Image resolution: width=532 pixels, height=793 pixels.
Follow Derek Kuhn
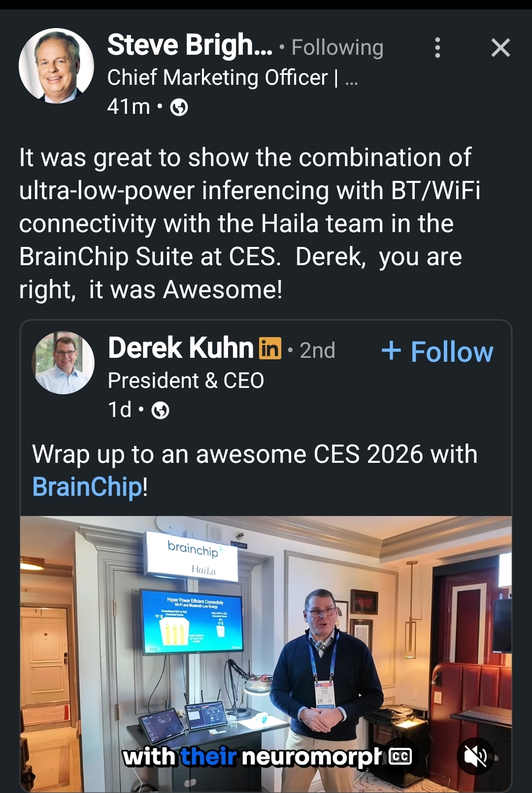tap(437, 351)
